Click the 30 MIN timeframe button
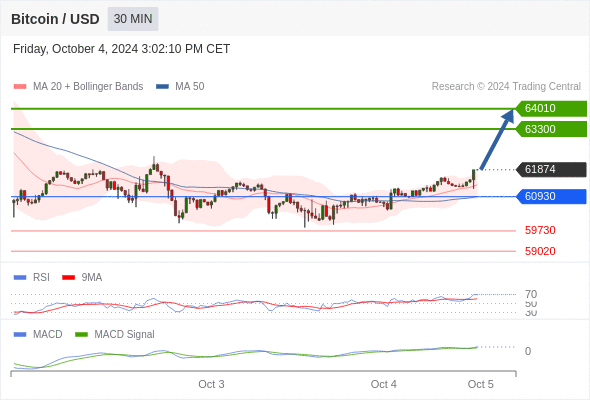The width and height of the screenshot is (590, 400). pos(133,19)
